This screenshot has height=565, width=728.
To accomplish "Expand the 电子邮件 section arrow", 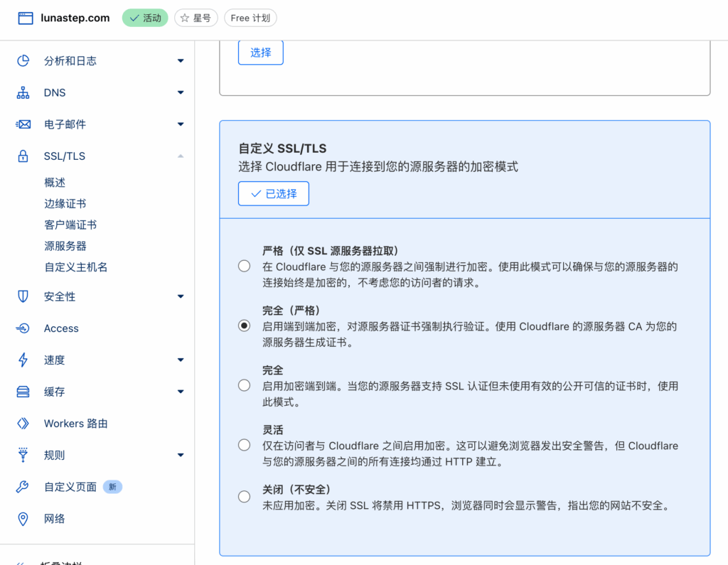I will (181, 124).
